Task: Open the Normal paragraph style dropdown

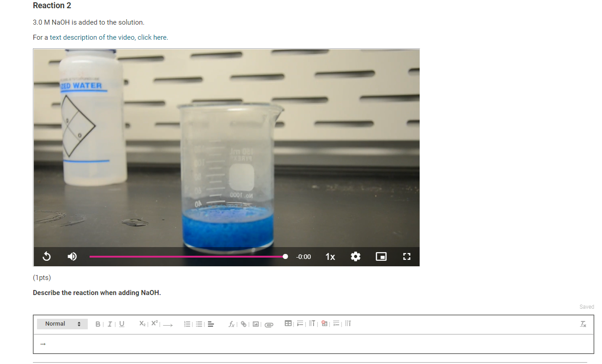Action: click(62, 323)
